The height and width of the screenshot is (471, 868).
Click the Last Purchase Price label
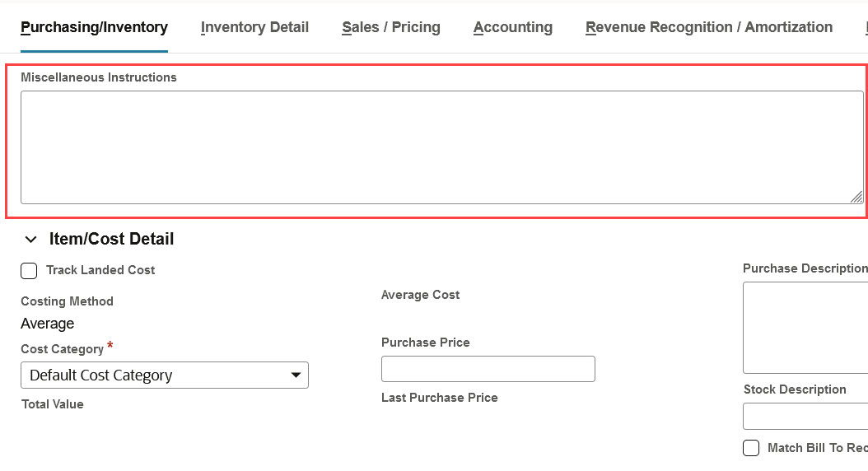click(440, 398)
